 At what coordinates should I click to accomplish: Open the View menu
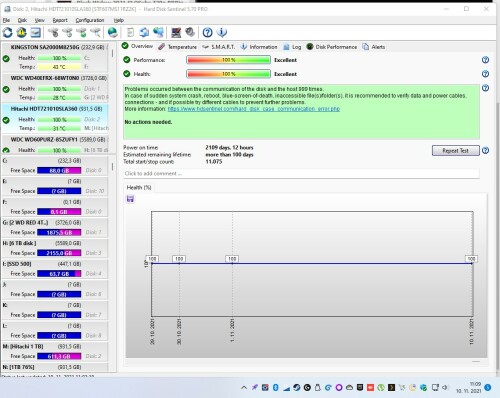(40, 20)
